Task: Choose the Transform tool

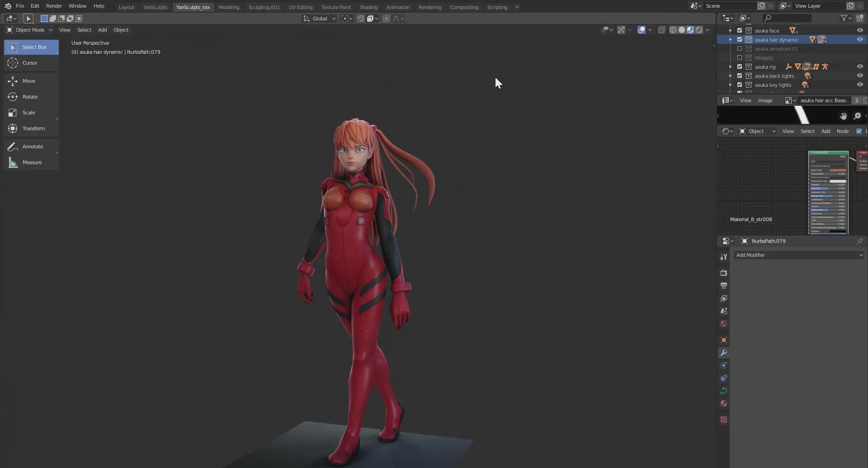Action: tap(31, 128)
